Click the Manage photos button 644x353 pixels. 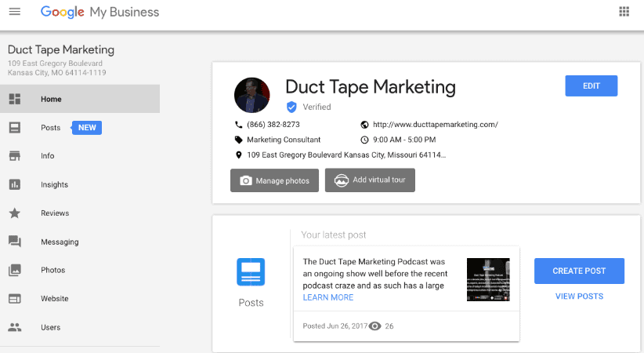[x=274, y=180]
